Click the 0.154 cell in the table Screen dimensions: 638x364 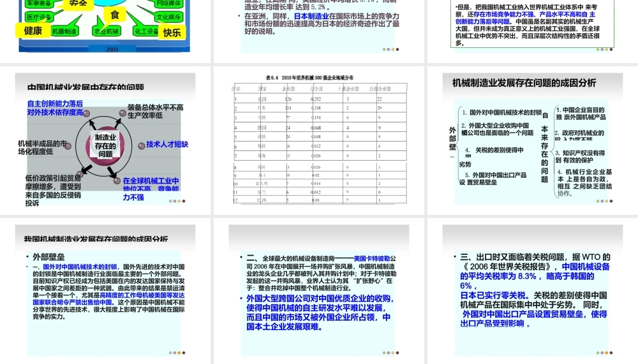click(x=316, y=117)
